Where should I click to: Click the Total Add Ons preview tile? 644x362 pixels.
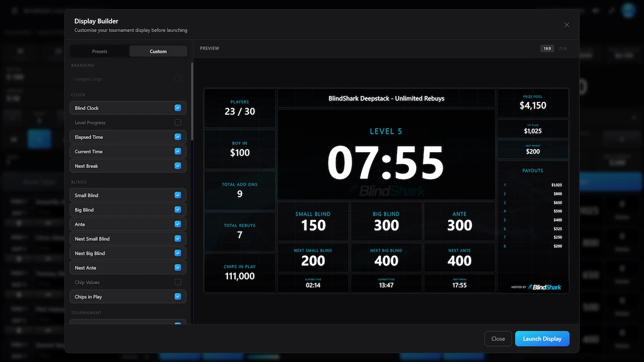tap(240, 190)
